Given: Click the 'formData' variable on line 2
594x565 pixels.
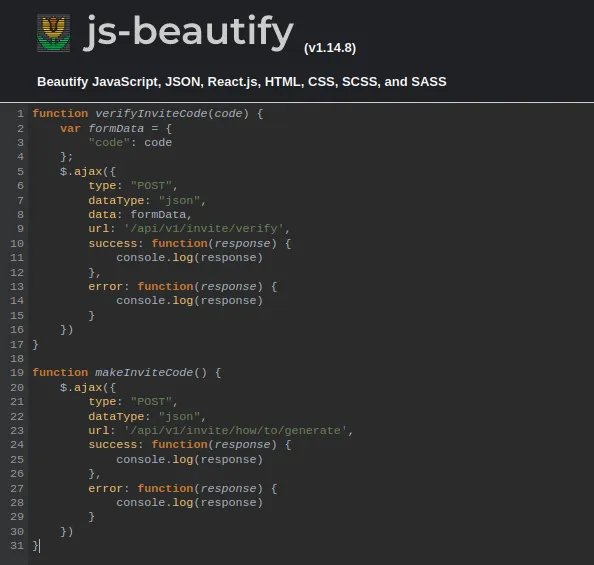Looking at the screenshot, I should [116, 128].
